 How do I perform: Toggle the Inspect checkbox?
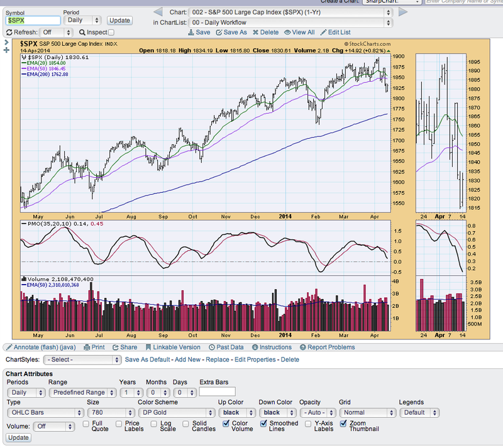[111, 33]
